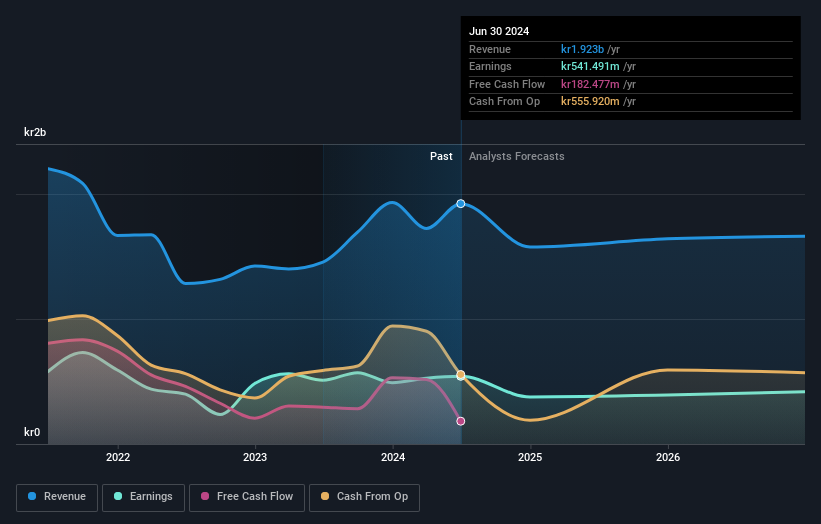Image resolution: width=821 pixels, height=524 pixels.
Task: Click the Past label on chart
Action: click(441, 156)
